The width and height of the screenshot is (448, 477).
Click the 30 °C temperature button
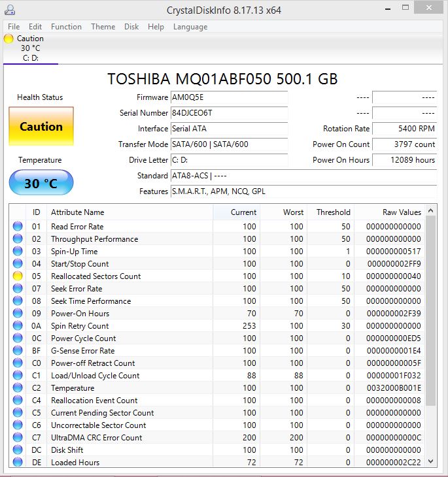pyautogui.click(x=41, y=183)
